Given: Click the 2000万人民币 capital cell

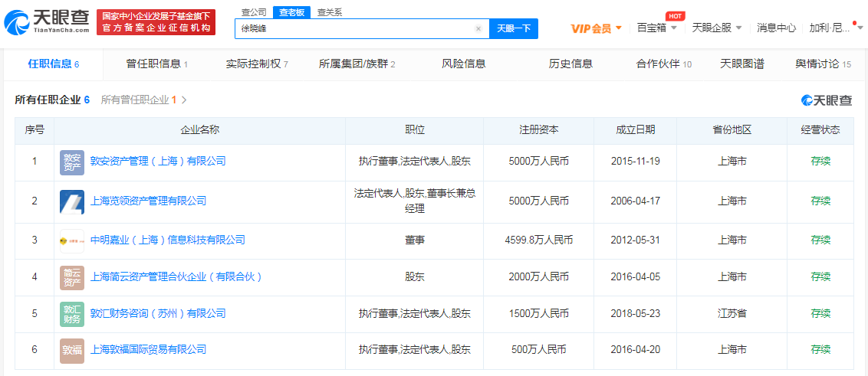Looking at the screenshot, I should [538, 277].
